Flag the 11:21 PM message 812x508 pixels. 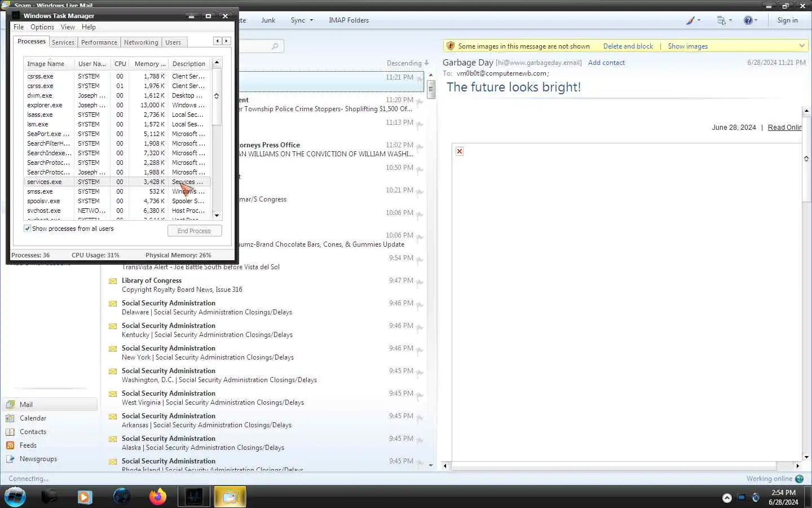tap(420, 80)
